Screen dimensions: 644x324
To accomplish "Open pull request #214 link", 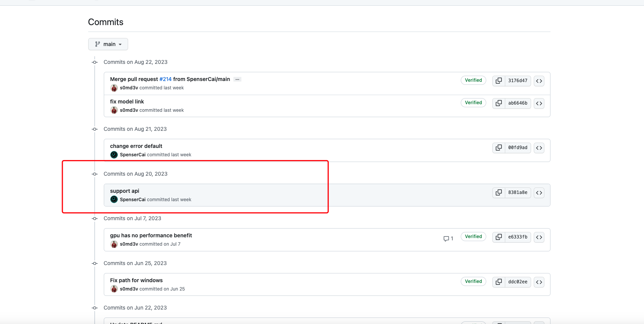I will pos(165,79).
